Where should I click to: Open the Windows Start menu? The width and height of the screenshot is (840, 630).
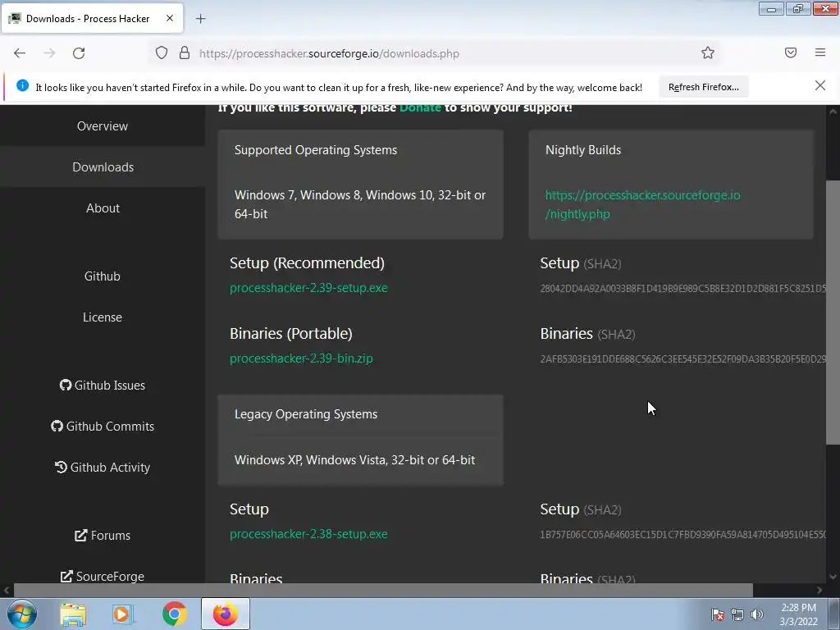22,614
